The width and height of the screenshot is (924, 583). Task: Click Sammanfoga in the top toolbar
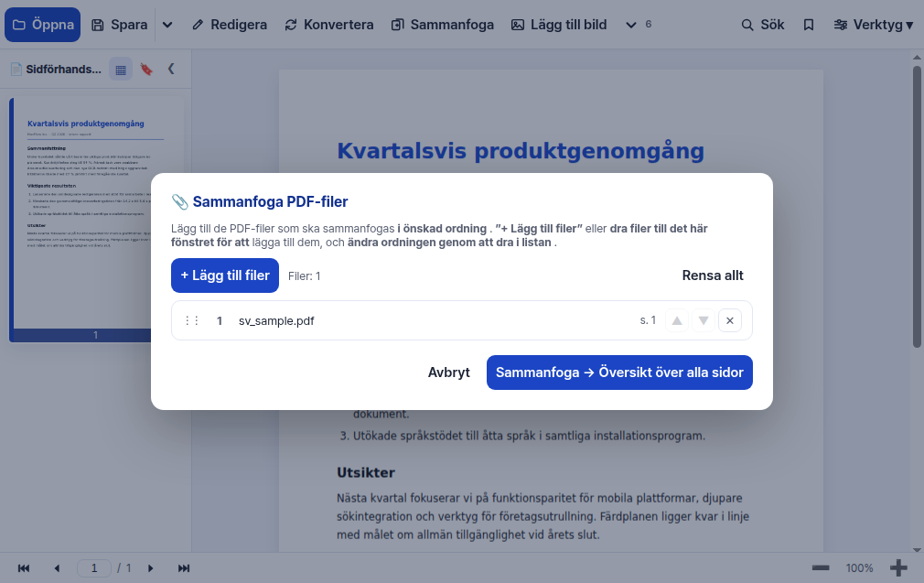443,25
